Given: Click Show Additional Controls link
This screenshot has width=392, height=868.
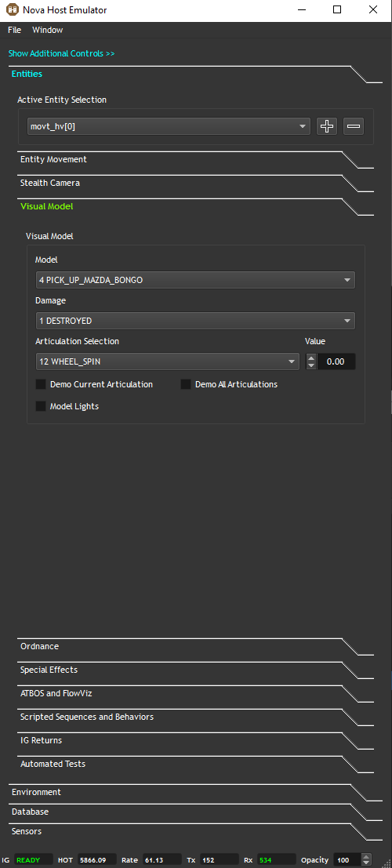Looking at the screenshot, I should [x=61, y=53].
